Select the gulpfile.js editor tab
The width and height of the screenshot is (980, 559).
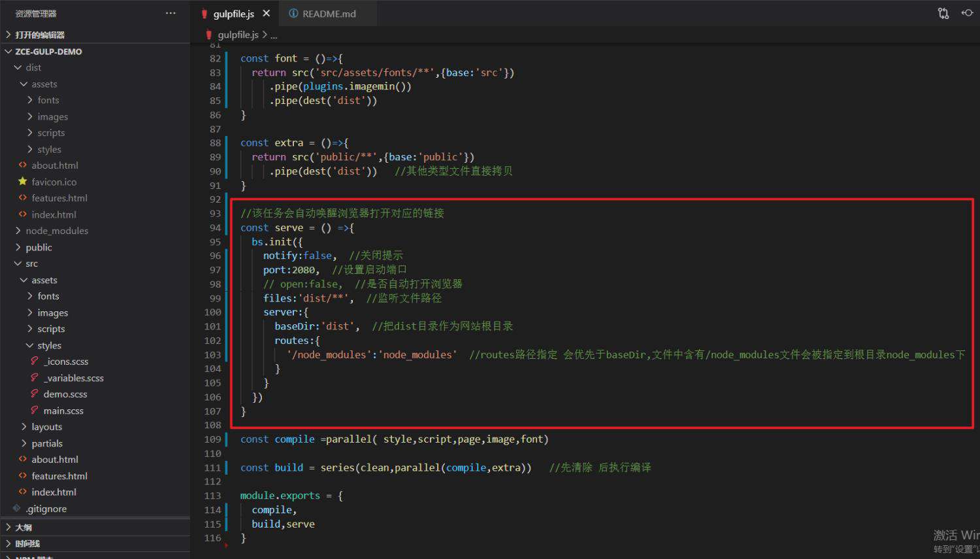pos(233,14)
